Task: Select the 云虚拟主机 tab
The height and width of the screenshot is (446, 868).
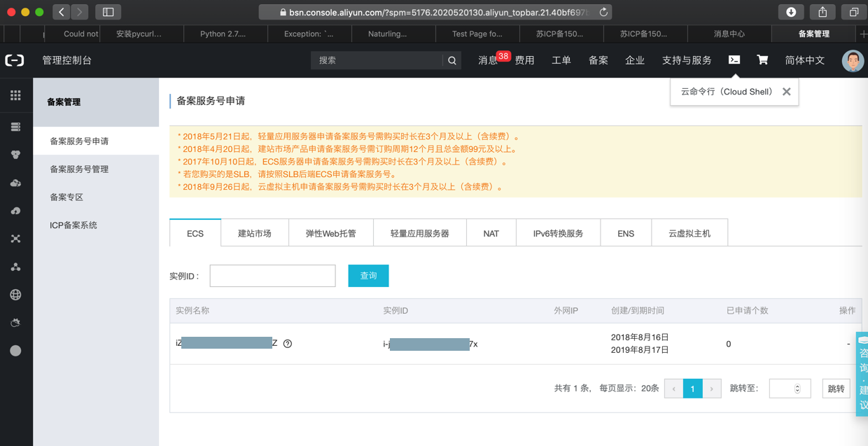Action: coord(689,233)
